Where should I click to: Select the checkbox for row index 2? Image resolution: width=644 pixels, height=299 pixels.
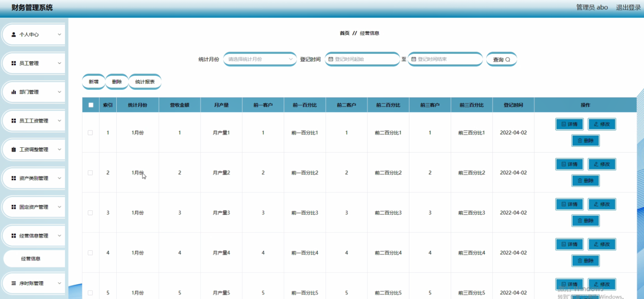pyautogui.click(x=90, y=173)
